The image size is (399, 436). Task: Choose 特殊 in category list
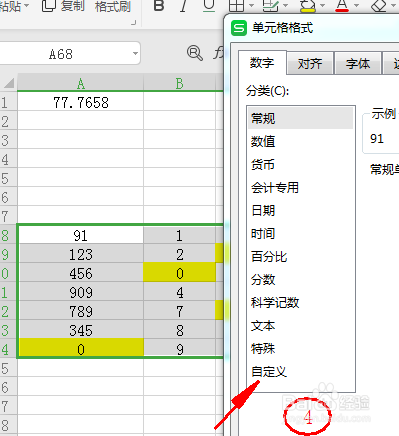tap(300, 348)
